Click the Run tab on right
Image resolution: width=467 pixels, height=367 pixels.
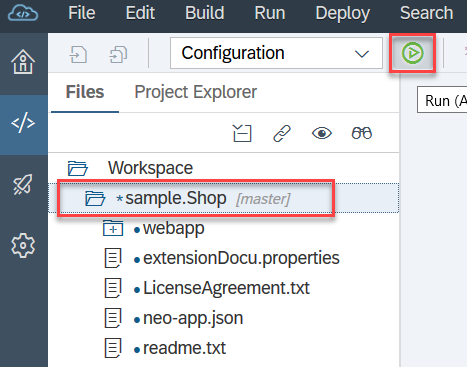click(442, 101)
